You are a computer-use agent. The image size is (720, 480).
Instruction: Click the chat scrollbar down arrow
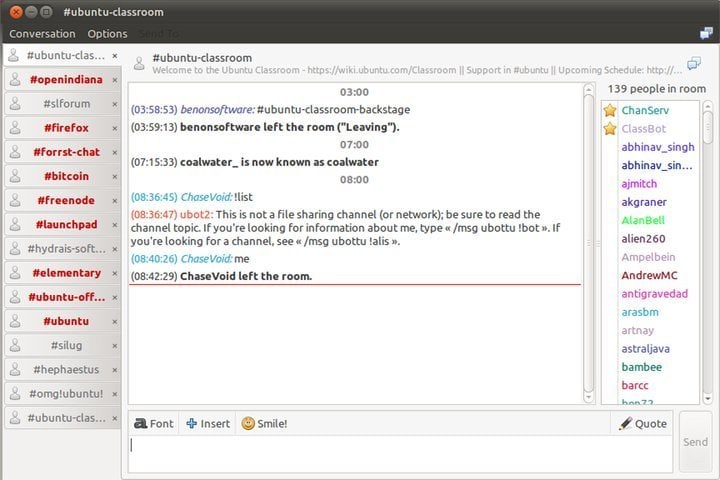point(589,397)
